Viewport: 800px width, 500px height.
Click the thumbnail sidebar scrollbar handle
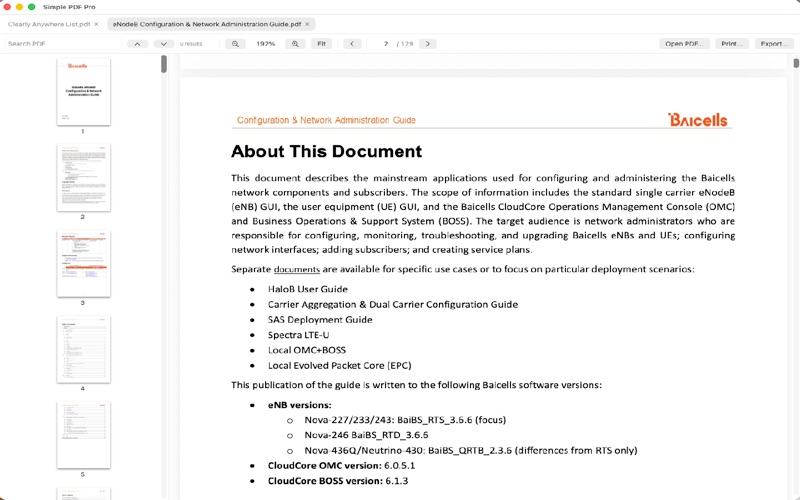164,64
